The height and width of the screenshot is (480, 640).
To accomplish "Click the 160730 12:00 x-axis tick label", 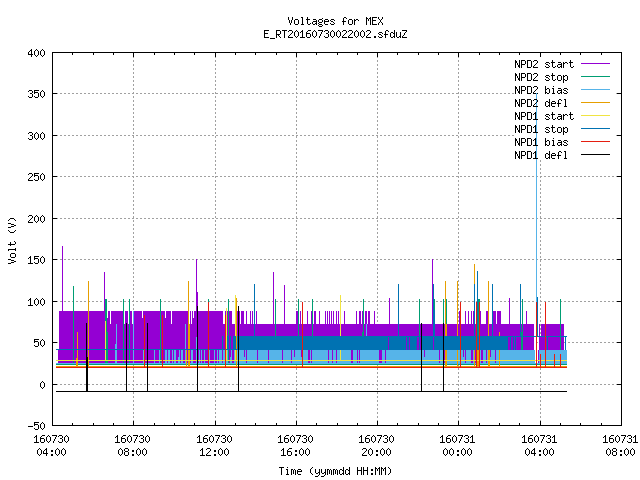I will pos(214,445).
